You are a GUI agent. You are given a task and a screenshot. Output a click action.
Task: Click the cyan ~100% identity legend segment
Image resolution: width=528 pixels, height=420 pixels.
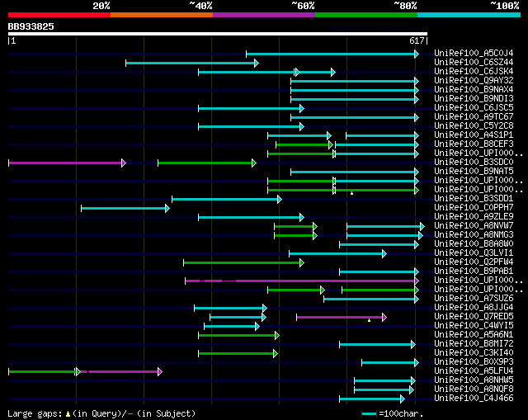click(x=469, y=15)
